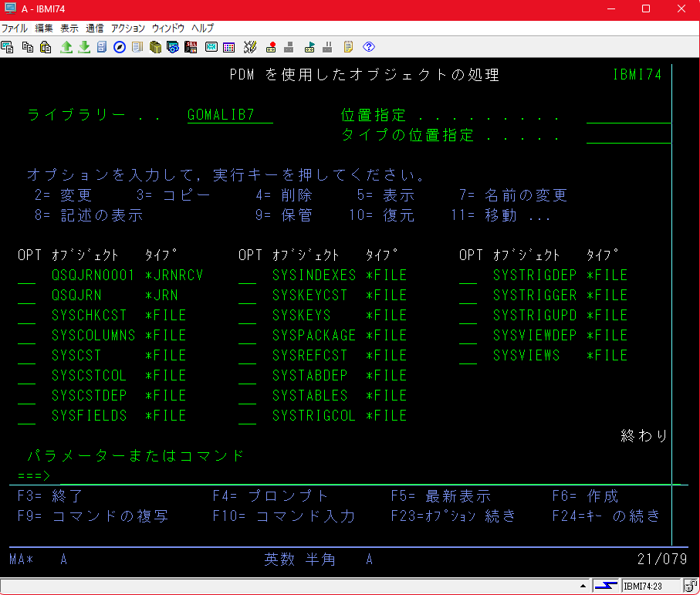This screenshot has width=700, height=595.
Task: Click F23 オプション続き function key
Action: (x=453, y=516)
